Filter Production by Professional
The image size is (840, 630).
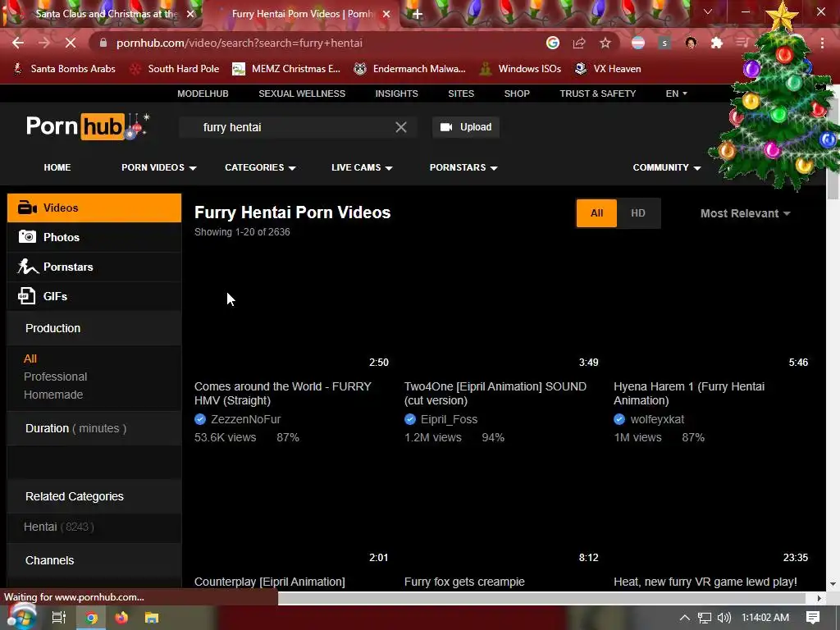(x=55, y=377)
